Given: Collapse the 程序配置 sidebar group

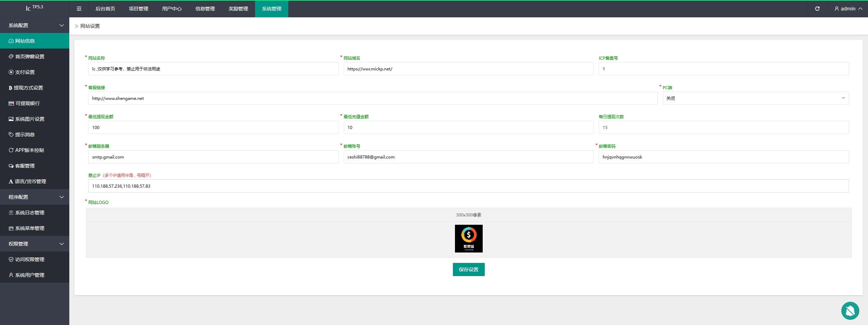Looking at the screenshot, I should [x=35, y=197].
